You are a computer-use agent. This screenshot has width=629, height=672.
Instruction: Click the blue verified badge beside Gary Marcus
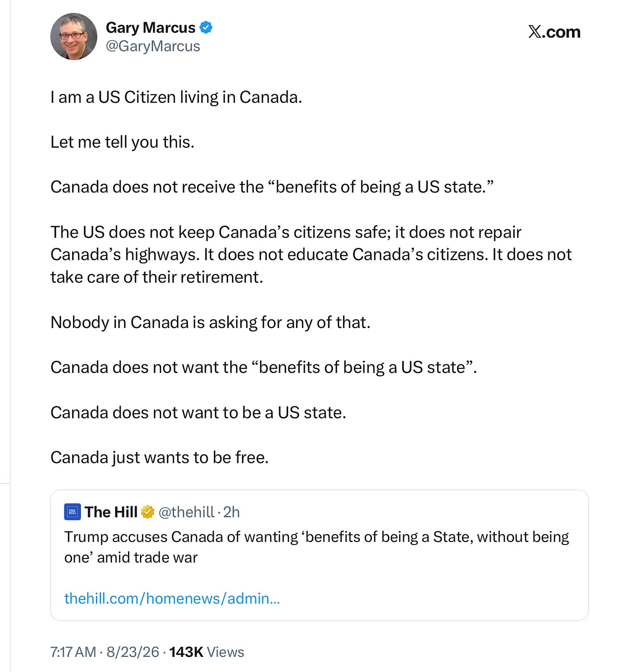click(206, 27)
